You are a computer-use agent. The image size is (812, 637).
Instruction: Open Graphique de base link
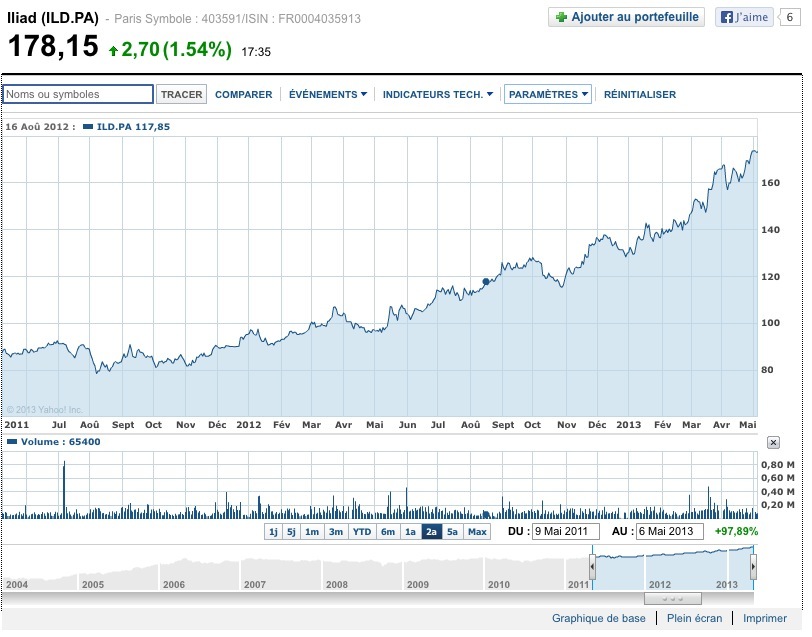coord(598,618)
